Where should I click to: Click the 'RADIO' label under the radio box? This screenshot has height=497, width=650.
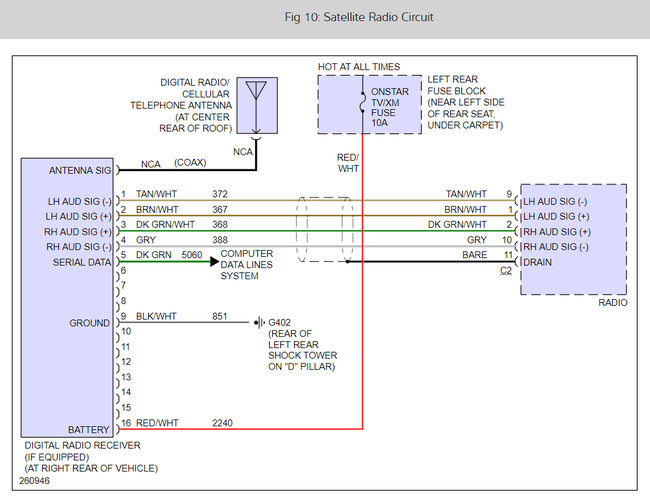[x=613, y=303]
